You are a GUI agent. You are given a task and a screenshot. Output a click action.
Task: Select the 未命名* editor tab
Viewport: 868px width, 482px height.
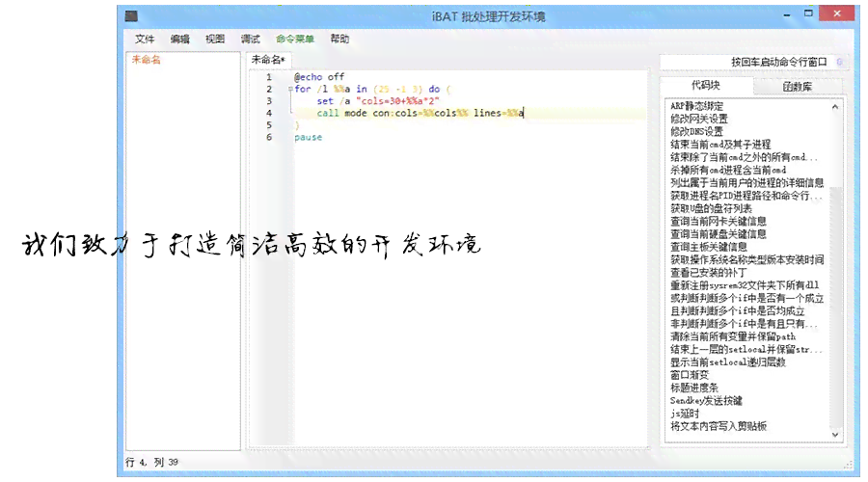pos(268,60)
